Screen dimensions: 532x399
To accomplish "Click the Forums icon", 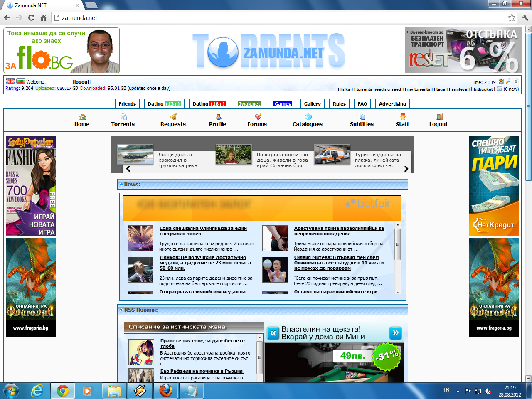I will pyautogui.click(x=258, y=117).
